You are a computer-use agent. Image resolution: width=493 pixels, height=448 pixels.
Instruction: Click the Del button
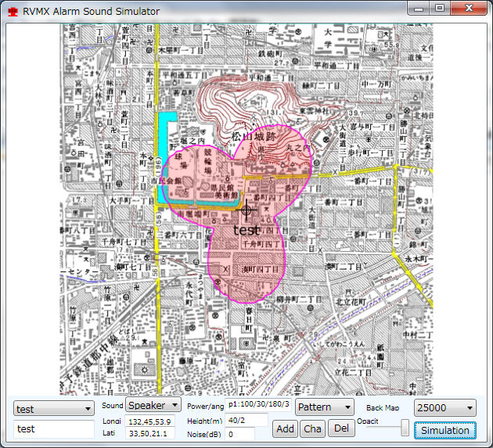pos(340,428)
